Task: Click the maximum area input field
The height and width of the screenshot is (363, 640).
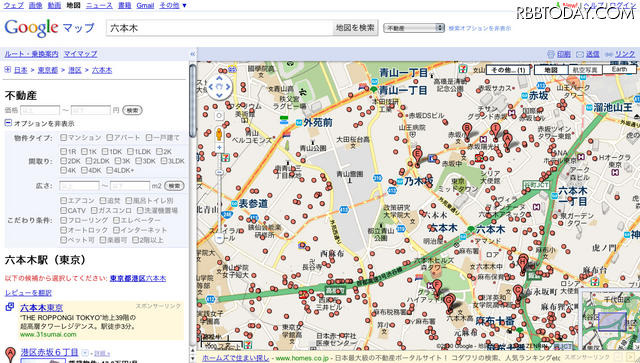Action: tap(130, 186)
